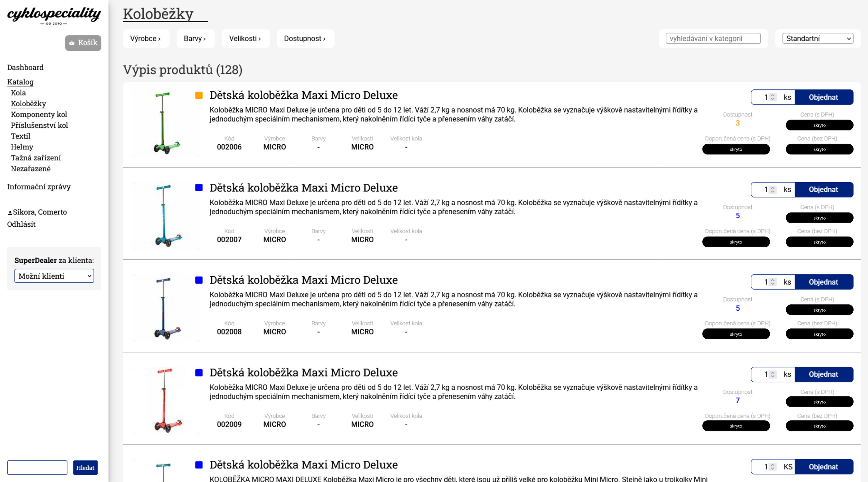The height and width of the screenshot is (482, 868).
Task: Open Dashboard in the sidebar
Action: (25, 67)
